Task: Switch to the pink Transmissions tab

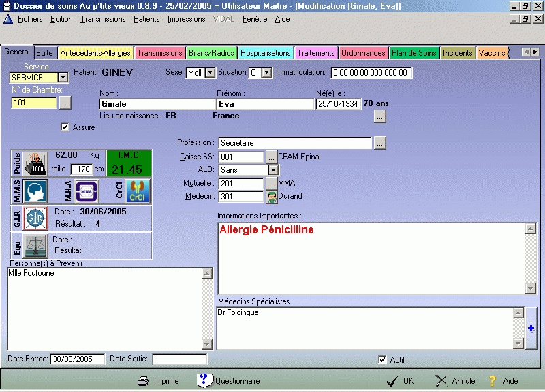Action: tap(159, 53)
